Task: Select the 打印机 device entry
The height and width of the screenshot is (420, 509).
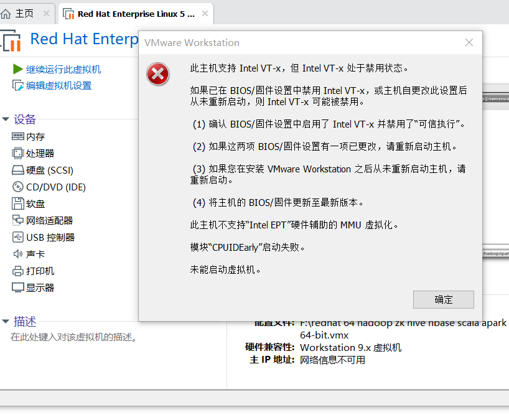Action: (40, 271)
